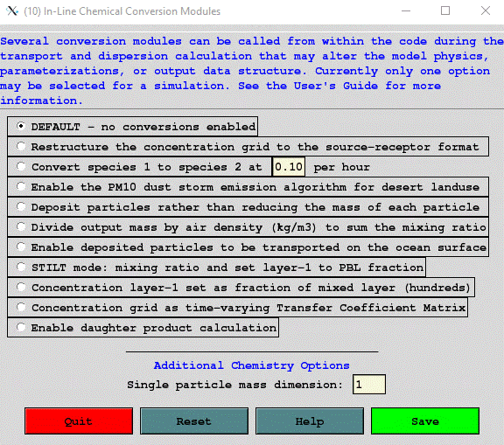Image resolution: width=504 pixels, height=445 pixels.
Task: Open Help for conversion modules
Action: 310,421
